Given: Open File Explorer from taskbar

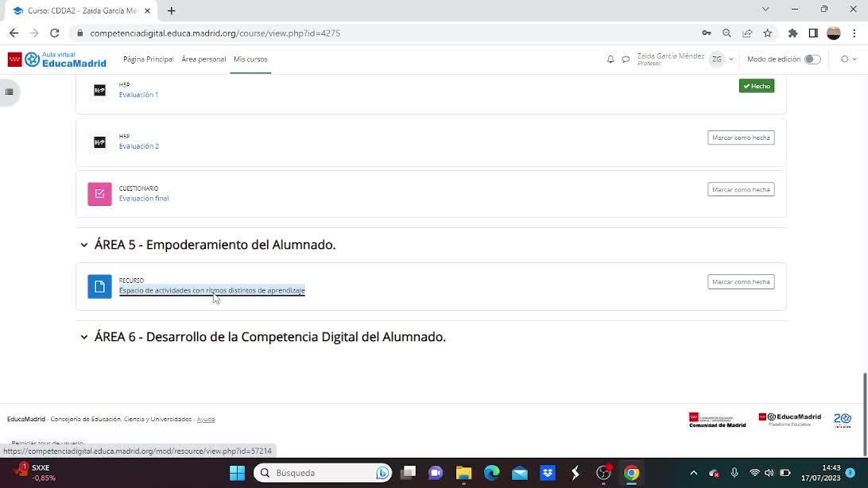Looking at the screenshot, I should tap(463, 473).
